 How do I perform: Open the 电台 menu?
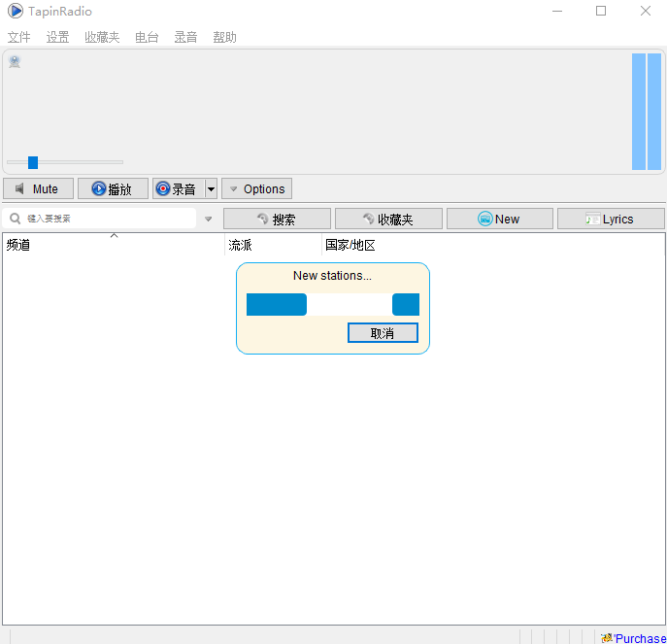point(147,37)
